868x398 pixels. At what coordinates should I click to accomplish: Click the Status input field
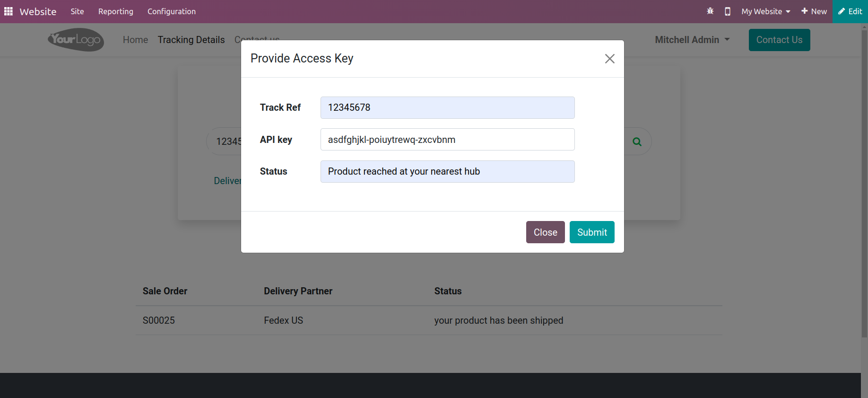447,171
